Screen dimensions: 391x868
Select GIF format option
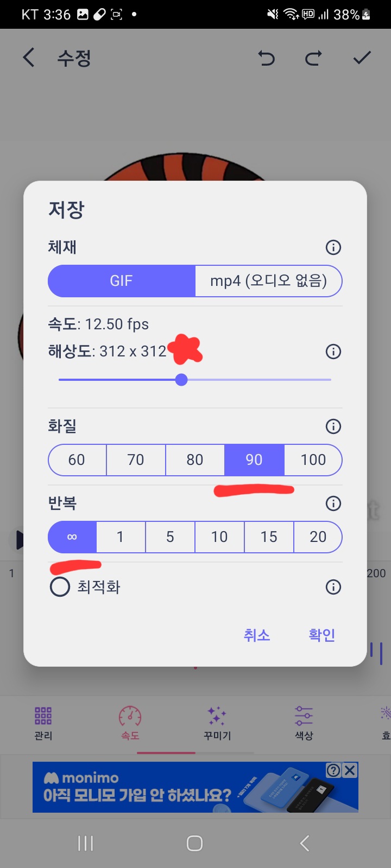coord(121,281)
